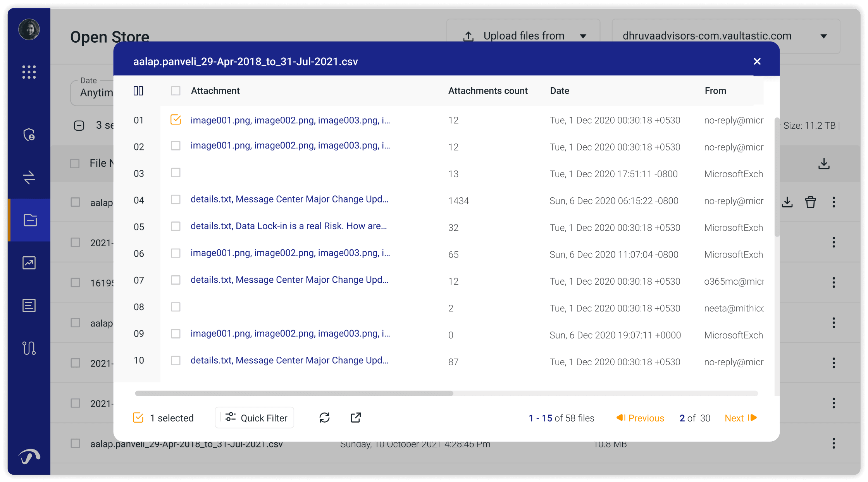The height and width of the screenshot is (482, 868).
Task: Click the transfer arrows icon in sidebar
Action: point(29,178)
